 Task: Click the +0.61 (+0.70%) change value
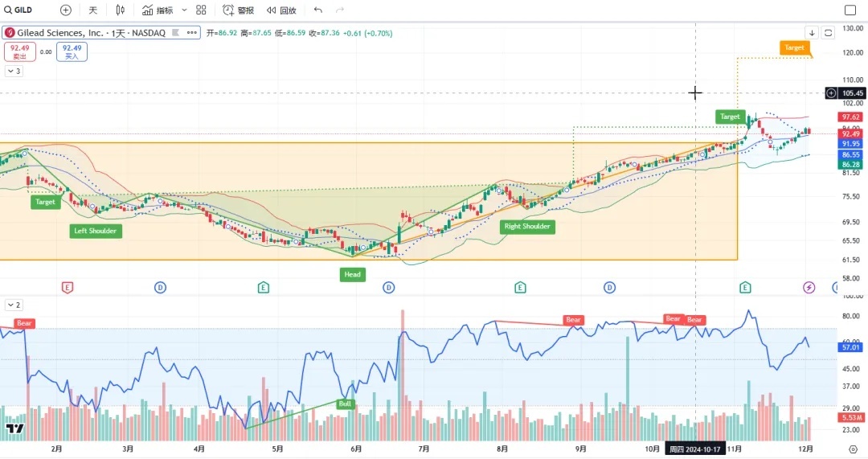(367, 33)
